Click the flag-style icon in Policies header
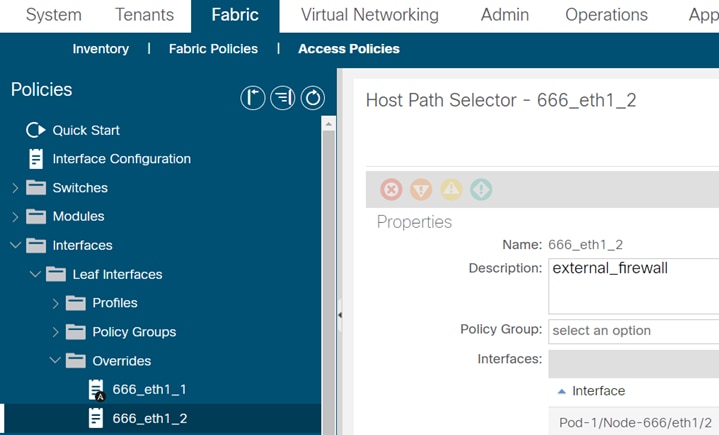This screenshot has height=435, width=719. coord(253,98)
